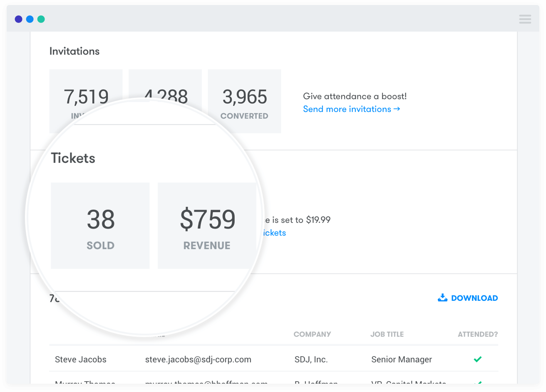The height and width of the screenshot is (392, 546).
Task: Click the purple dot in title bar
Action: click(18, 19)
